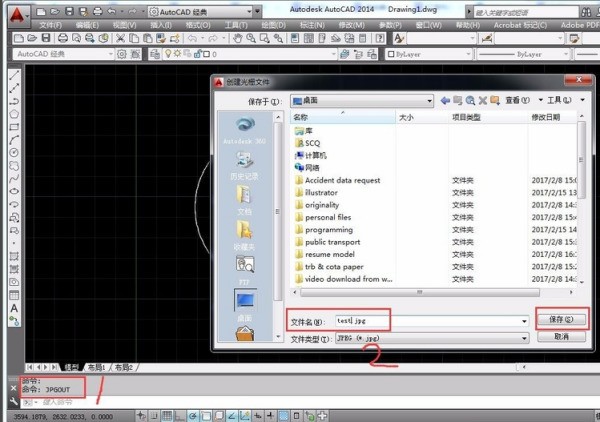Image resolution: width=600 pixels, height=422 pixels.
Task: Switch to the 布局1 layout tab
Action: [x=96, y=367]
